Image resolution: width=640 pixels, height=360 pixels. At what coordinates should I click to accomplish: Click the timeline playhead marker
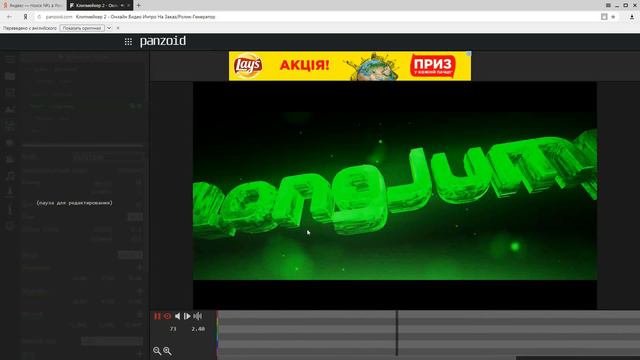(x=396, y=333)
